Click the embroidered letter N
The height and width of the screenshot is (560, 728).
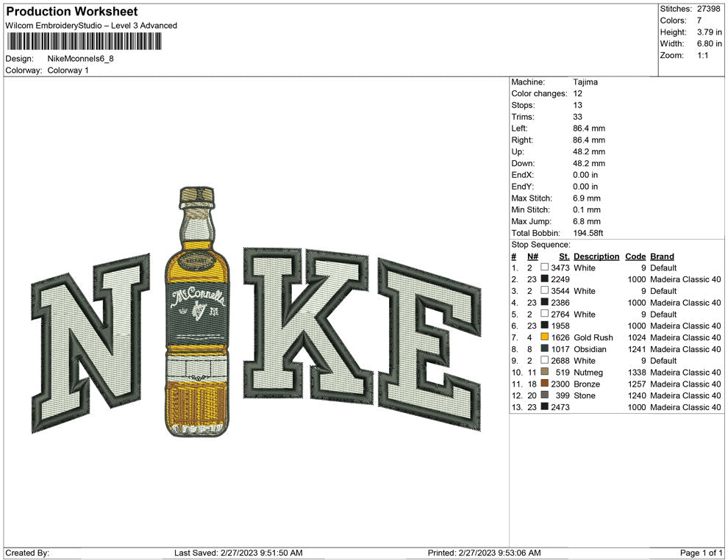[90, 343]
